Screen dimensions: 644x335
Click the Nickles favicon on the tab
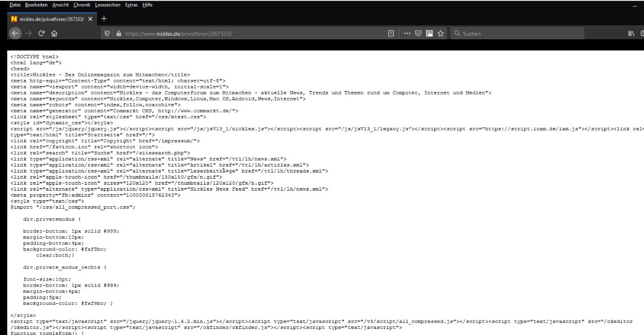[x=14, y=19]
